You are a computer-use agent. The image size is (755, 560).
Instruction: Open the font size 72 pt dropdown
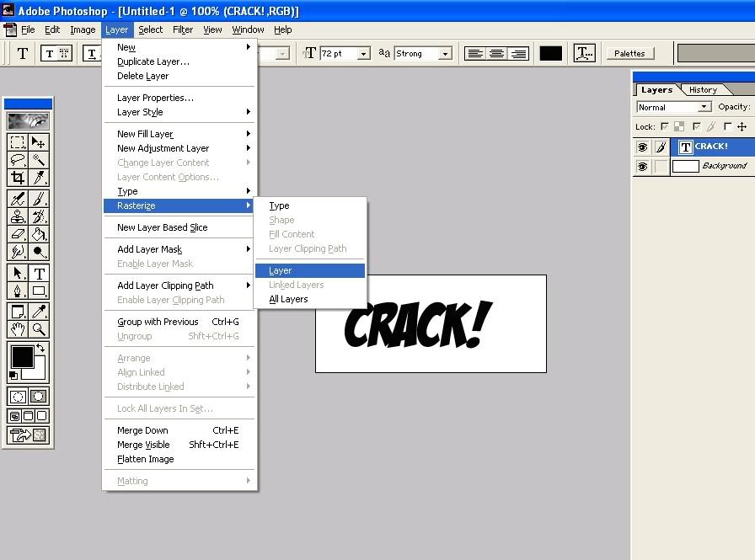[x=364, y=53]
